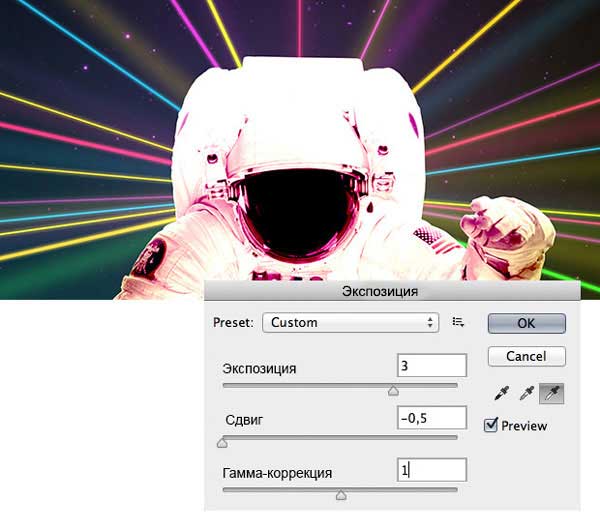Click the Экспозиция slider label
This screenshot has height=530, width=600.
[259, 368]
